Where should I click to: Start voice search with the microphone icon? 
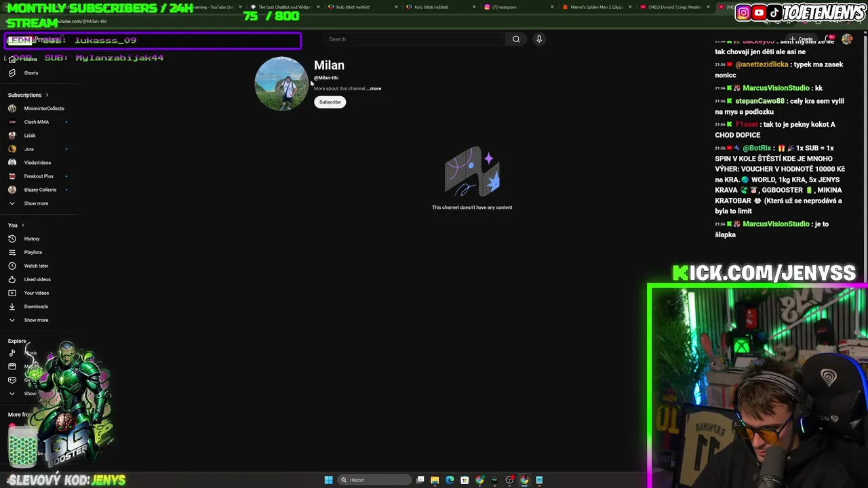click(x=539, y=39)
